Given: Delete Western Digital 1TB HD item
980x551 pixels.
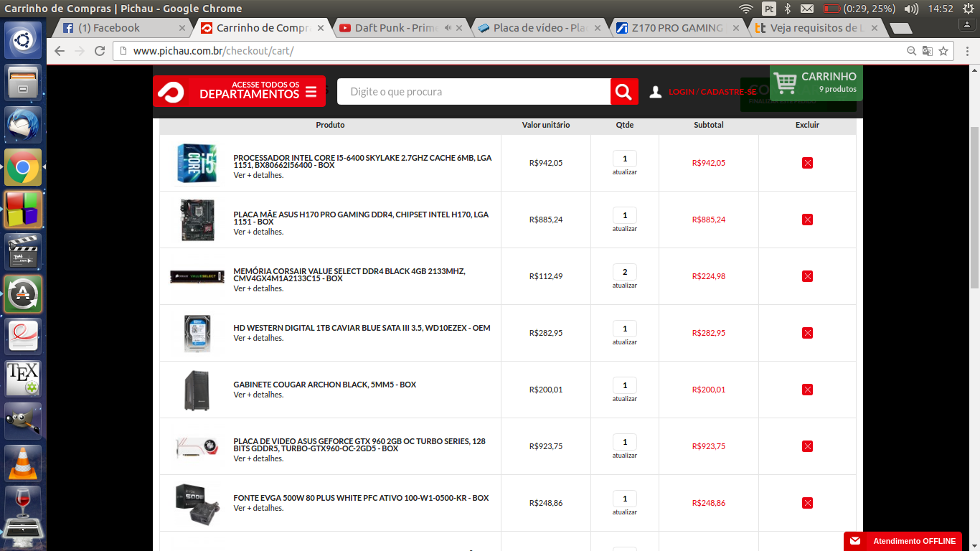Looking at the screenshot, I should [x=807, y=333].
